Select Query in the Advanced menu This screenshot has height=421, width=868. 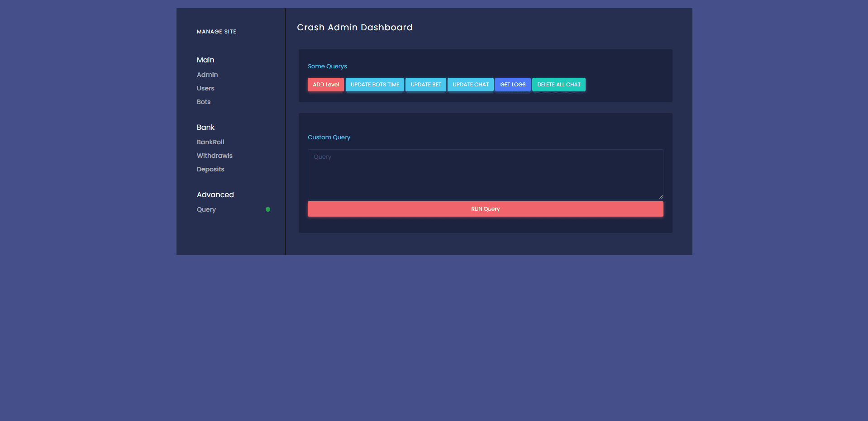tap(206, 209)
